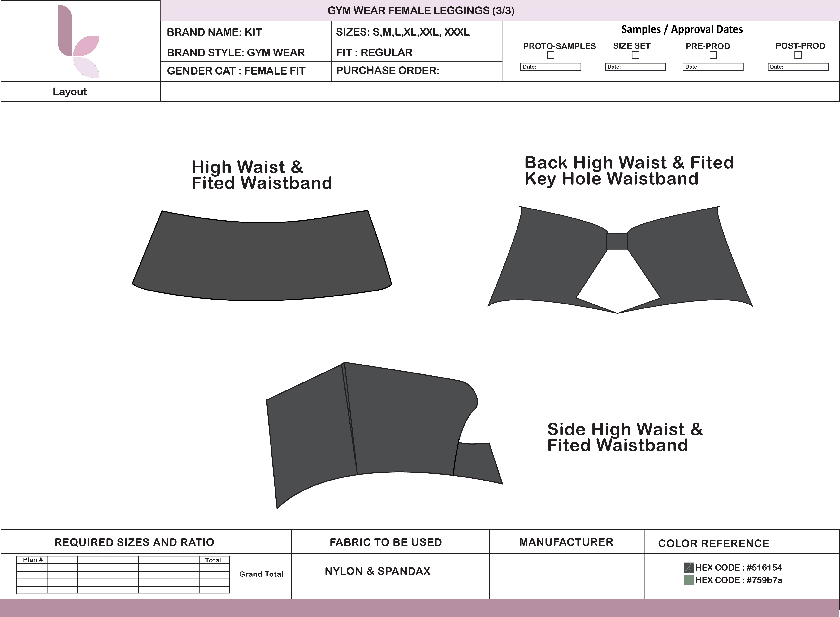Click the Plan # table header cell
Viewport: 840px width, 617px height.
[32, 560]
